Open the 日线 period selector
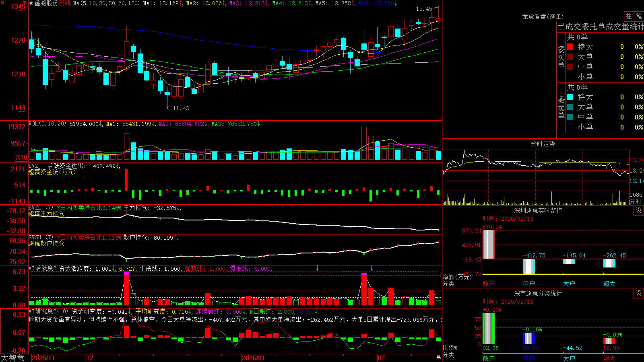This screenshot has width=644, height=362. click(x=65, y=3)
